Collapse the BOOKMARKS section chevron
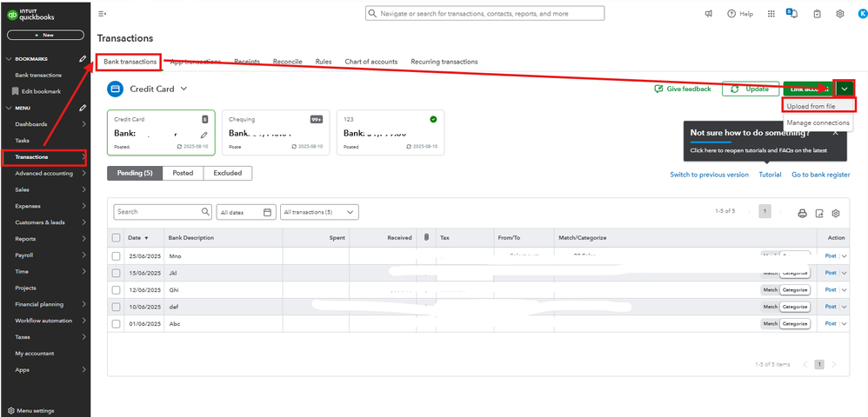This screenshot has height=417, width=868. coord(9,58)
